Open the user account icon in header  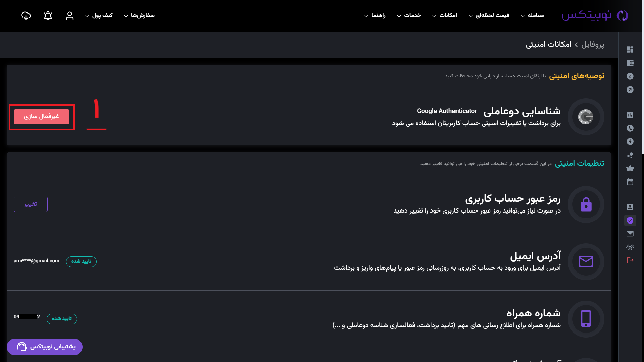70,16
